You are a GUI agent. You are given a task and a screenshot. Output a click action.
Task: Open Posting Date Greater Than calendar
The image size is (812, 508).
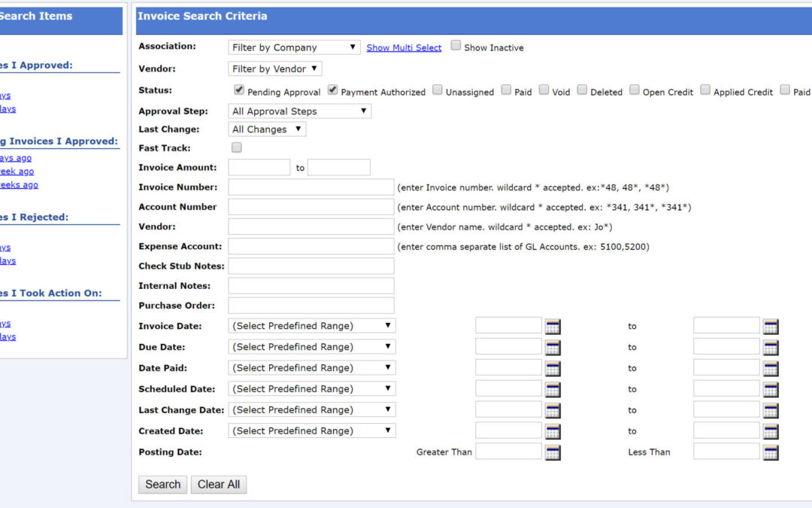[x=553, y=452]
